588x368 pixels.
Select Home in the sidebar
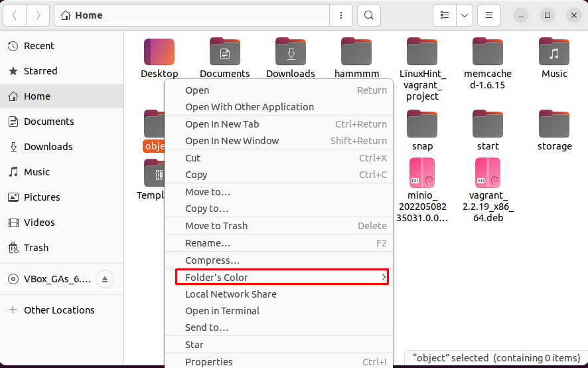pyautogui.click(x=62, y=96)
